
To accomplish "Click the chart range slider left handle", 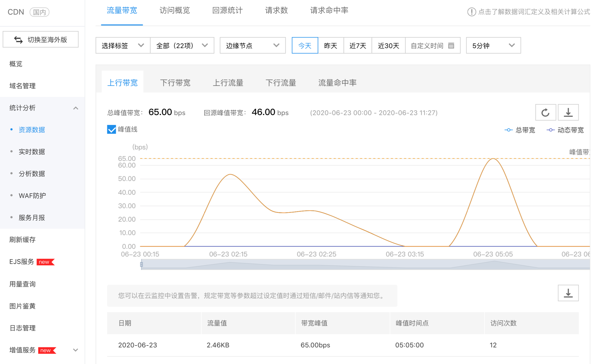I will (142, 264).
